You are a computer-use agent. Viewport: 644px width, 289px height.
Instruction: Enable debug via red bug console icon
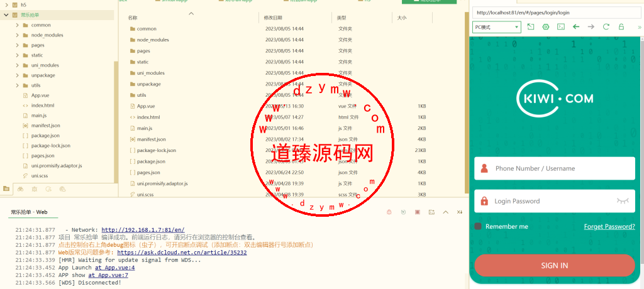point(389,212)
